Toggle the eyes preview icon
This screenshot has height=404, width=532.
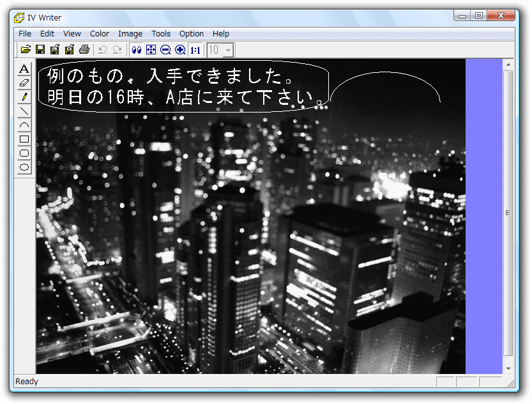(137, 50)
